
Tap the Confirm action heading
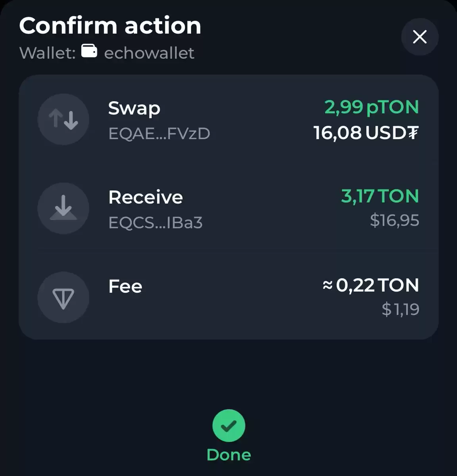tap(110, 26)
